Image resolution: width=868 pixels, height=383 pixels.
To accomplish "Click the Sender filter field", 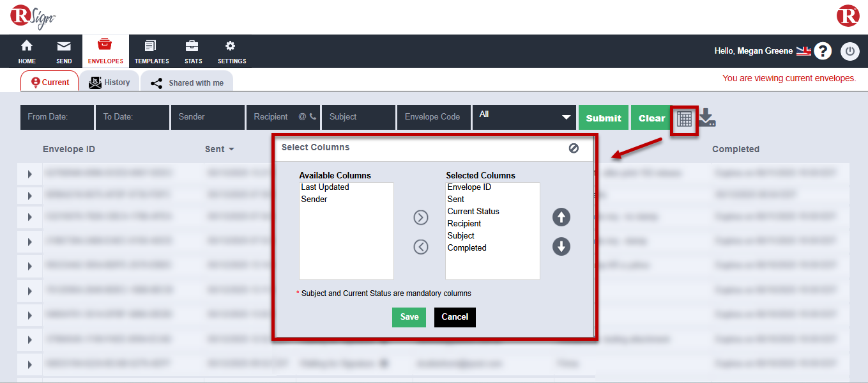I will pos(208,117).
